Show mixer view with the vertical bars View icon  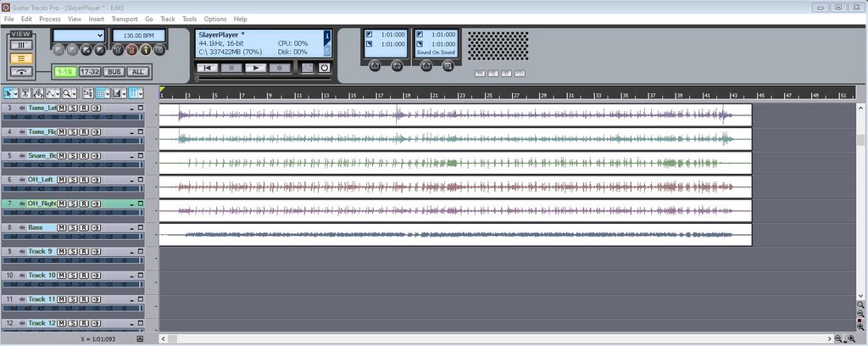21,45
